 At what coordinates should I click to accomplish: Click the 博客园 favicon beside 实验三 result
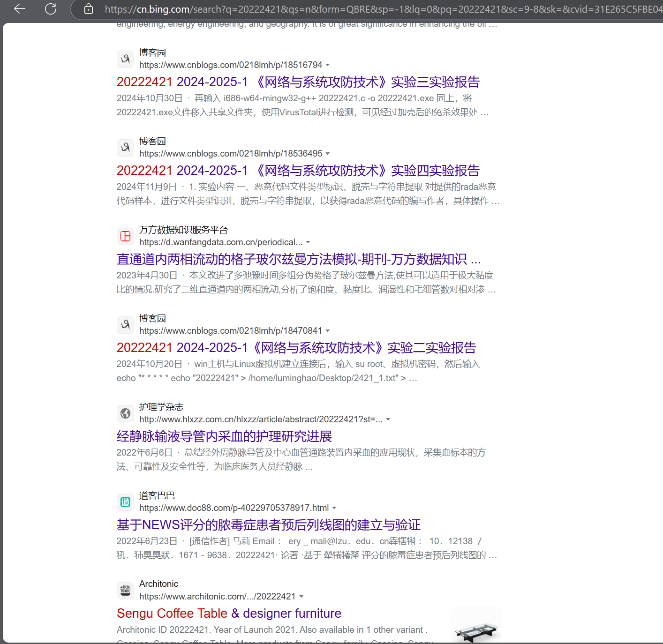[x=125, y=59]
